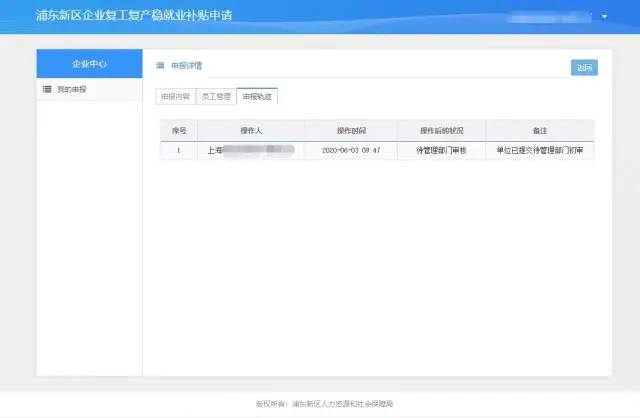Image resolution: width=640 pixels, height=418 pixels.
Task: Select the 申报轨迹 tab
Action: [257, 97]
